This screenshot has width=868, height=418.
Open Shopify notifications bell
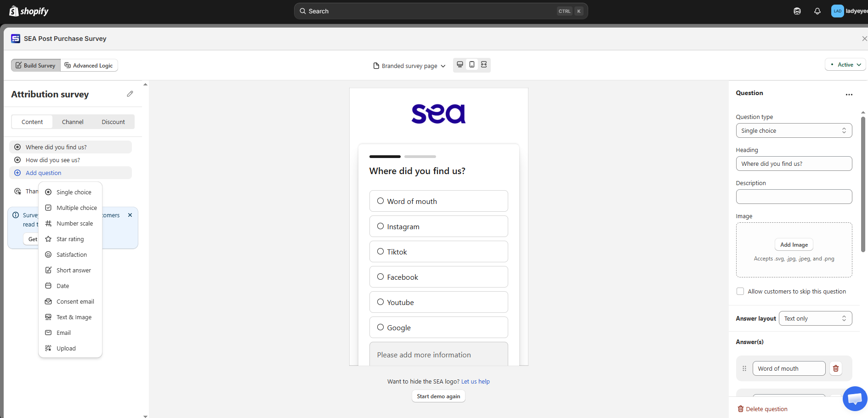click(817, 11)
